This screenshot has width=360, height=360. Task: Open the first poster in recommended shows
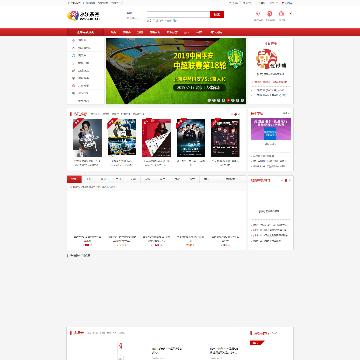(x=87, y=138)
